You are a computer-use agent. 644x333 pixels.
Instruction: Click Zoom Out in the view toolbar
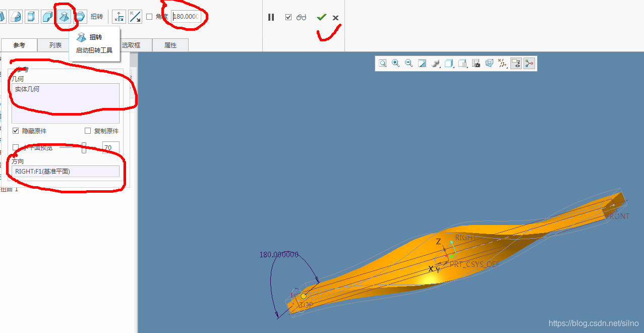pyautogui.click(x=409, y=63)
